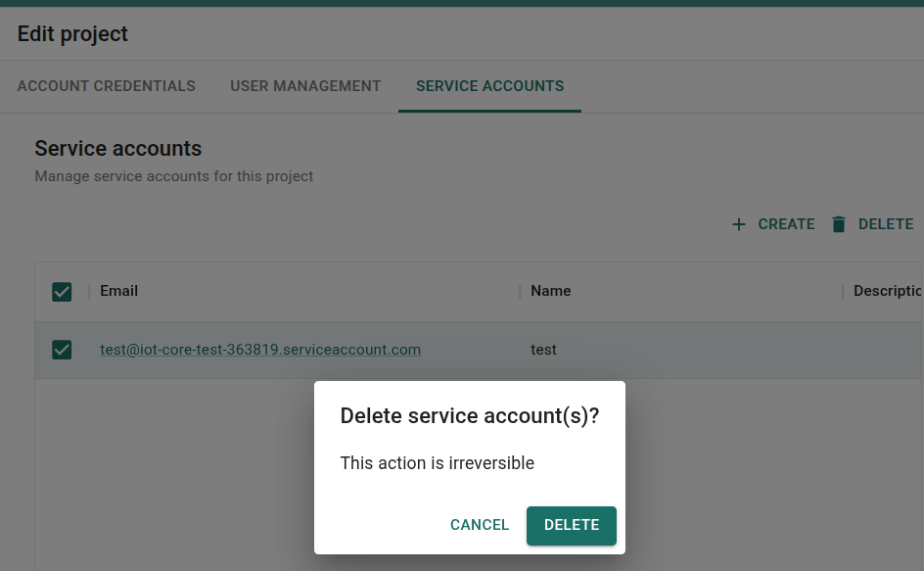924x571 pixels.
Task: Sort by the Email column header
Action: point(119,291)
